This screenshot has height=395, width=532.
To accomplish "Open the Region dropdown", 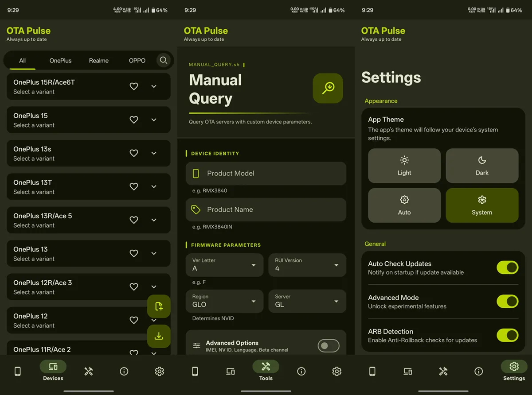I will click(225, 301).
